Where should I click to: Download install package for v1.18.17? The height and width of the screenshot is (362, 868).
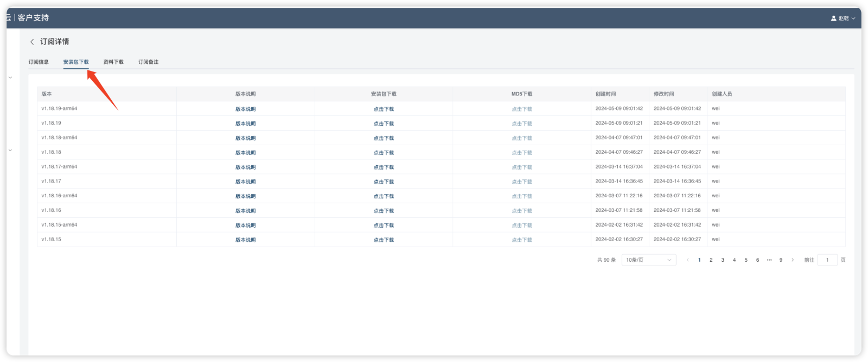point(384,182)
